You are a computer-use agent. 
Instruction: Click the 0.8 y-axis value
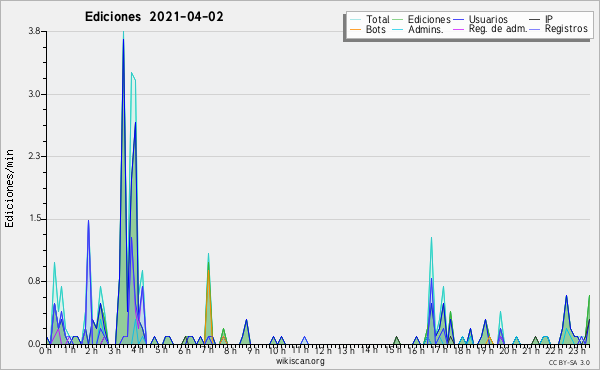pyautogui.click(x=34, y=281)
